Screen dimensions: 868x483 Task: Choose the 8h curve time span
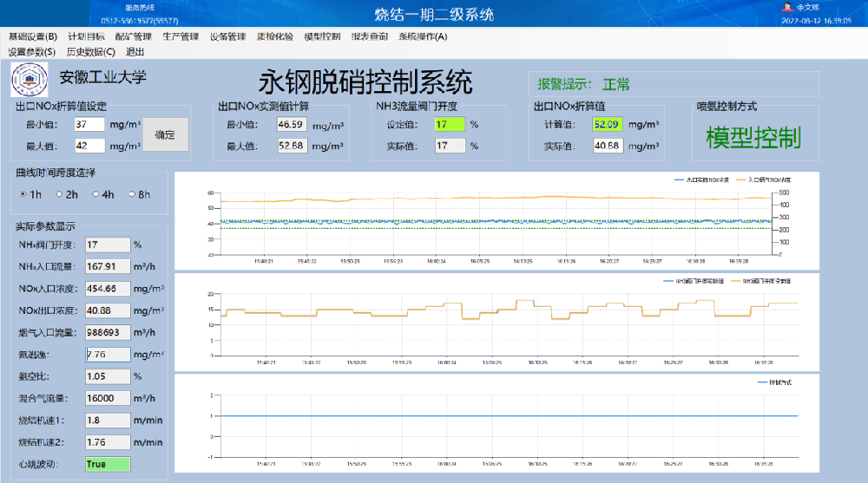tap(132, 194)
